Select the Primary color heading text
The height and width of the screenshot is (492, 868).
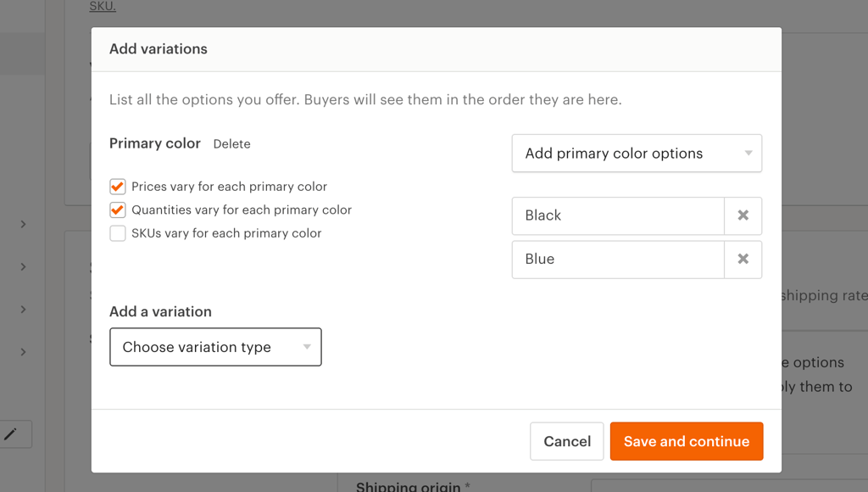(155, 143)
